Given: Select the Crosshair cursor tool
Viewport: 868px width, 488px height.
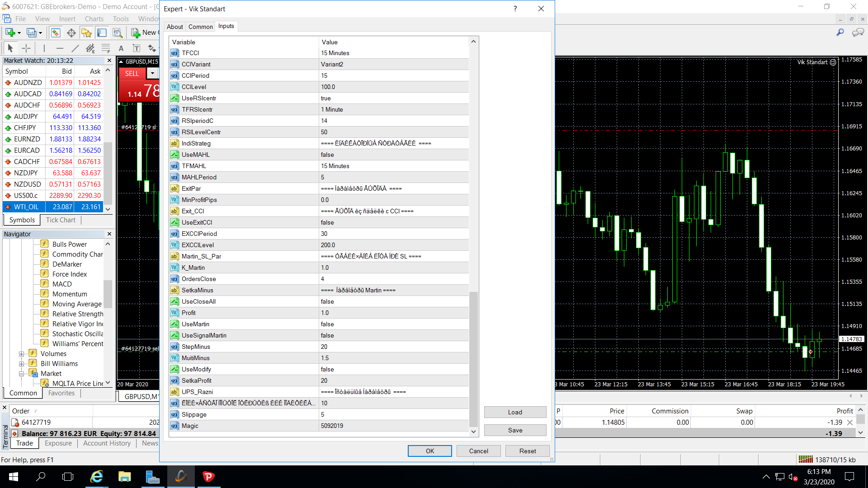Looking at the screenshot, I should click(x=26, y=48).
